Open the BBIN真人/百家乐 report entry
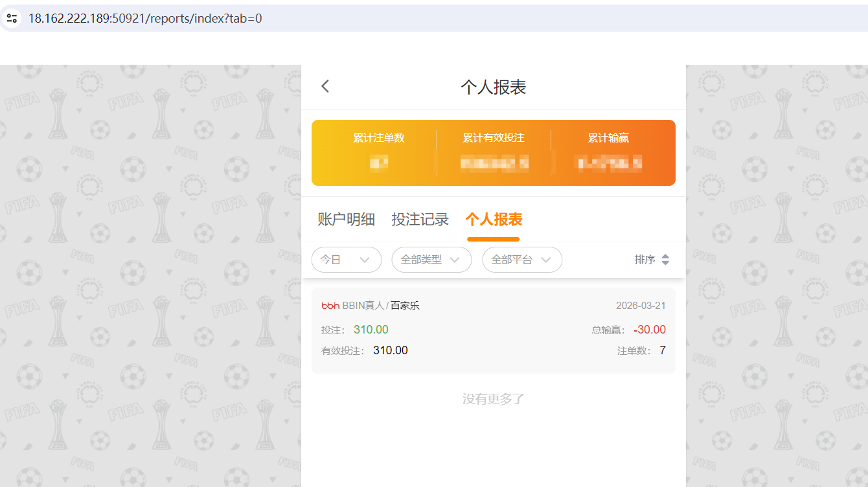The width and height of the screenshot is (868, 487). (494, 327)
